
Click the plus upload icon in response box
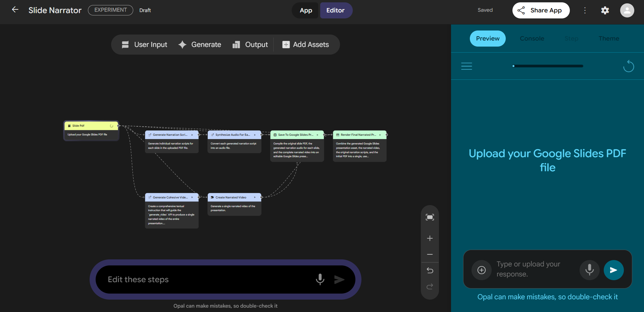point(481,270)
